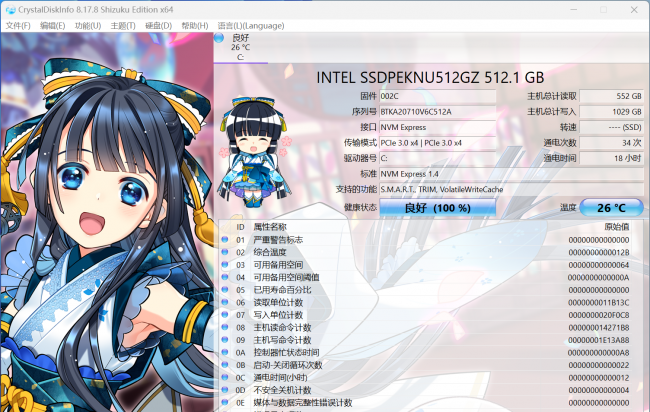The image size is (650, 412).
Task: Open the 主题(T) menu
Action: click(x=123, y=26)
